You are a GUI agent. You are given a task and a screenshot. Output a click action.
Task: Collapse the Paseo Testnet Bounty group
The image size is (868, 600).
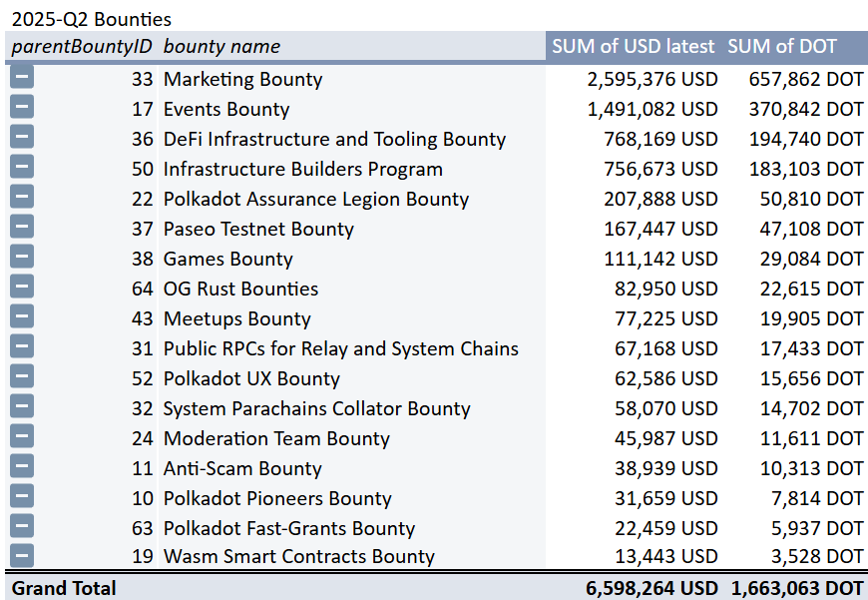[x=22, y=228]
